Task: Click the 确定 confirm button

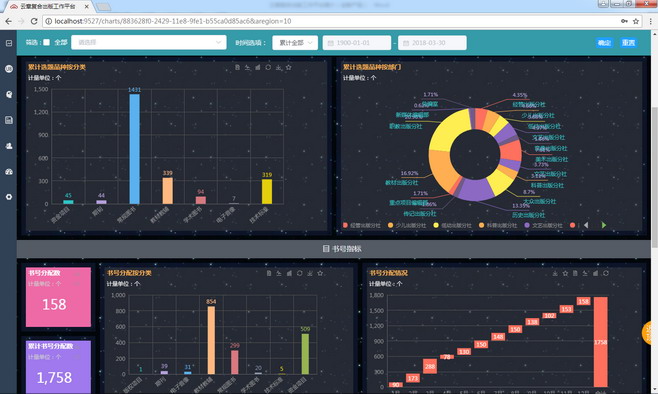Action: pos(604,43)
